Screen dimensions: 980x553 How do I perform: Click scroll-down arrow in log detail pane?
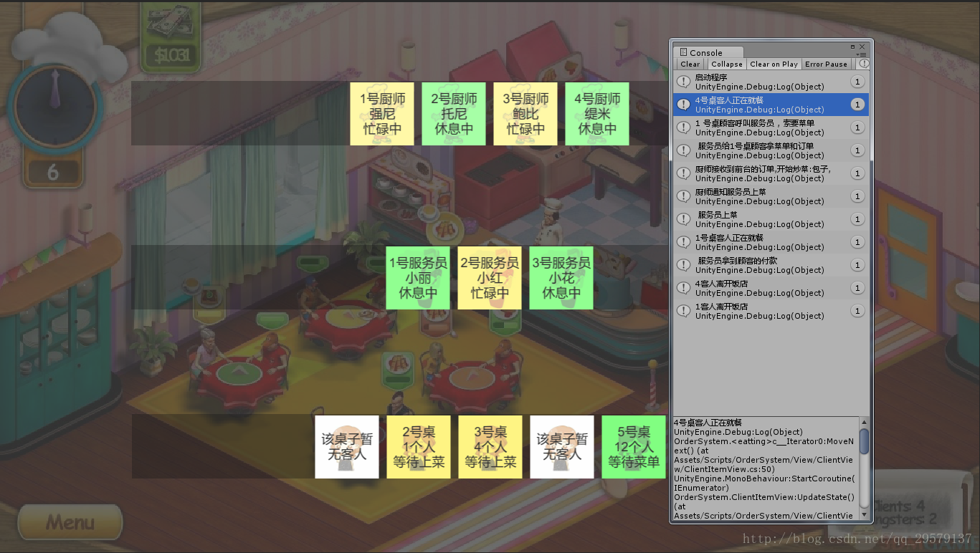pyautogui.click(x=864, y=516)
